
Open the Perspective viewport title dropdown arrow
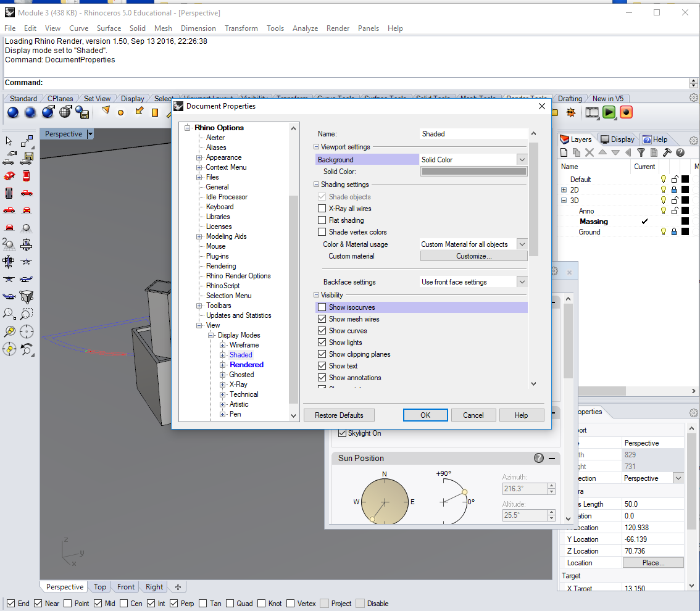click(90, 134)
